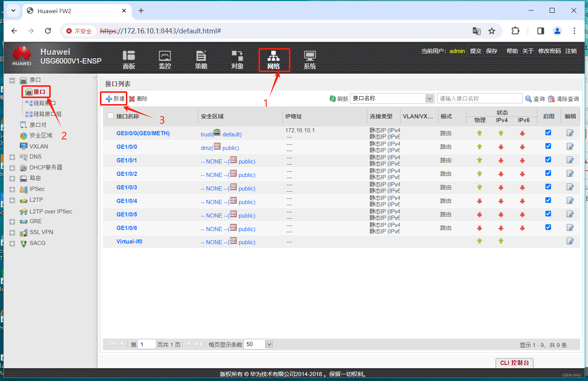Open the 监控 monitor icon
This screenshot has width=588, height=381.
point(165,60)
